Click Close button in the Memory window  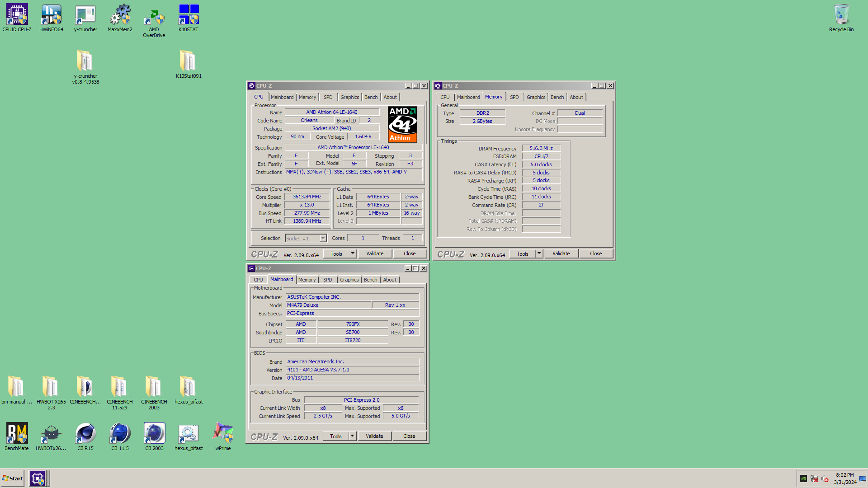596,253
